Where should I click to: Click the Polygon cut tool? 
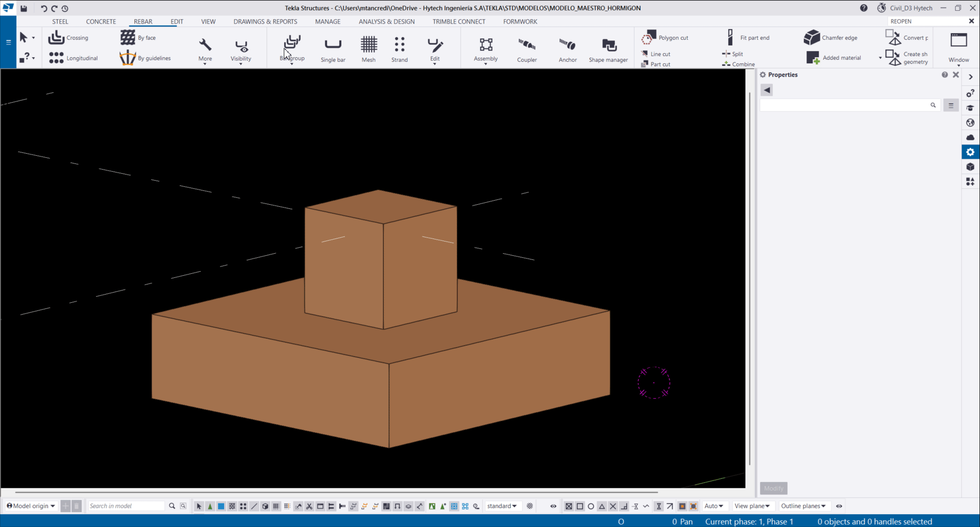tap(666, 38)
